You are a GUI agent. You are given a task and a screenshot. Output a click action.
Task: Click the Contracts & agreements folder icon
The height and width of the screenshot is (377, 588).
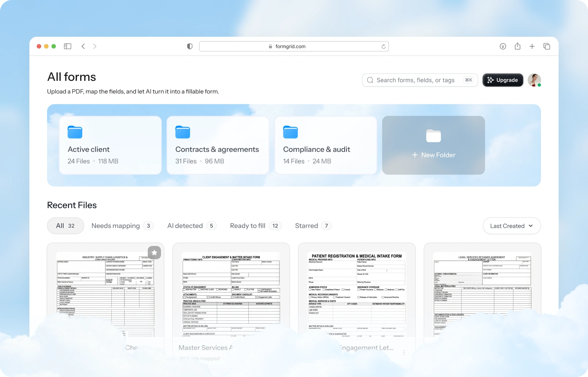click(183, 132)
